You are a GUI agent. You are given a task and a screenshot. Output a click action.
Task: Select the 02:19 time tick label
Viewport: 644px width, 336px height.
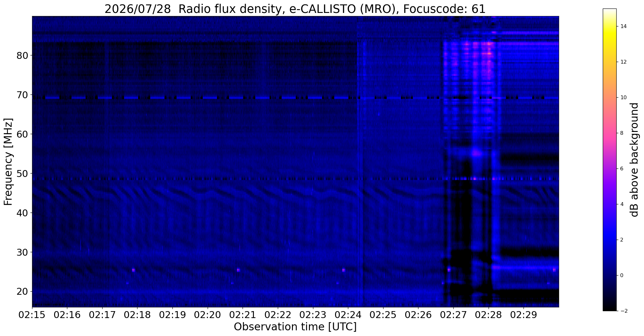click(172, 315)
